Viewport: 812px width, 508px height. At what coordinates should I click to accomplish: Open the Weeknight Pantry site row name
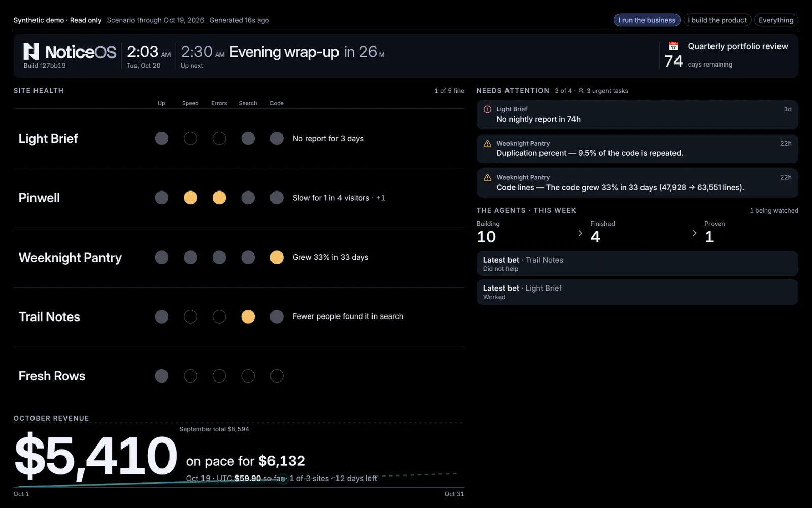click(70, 258)
